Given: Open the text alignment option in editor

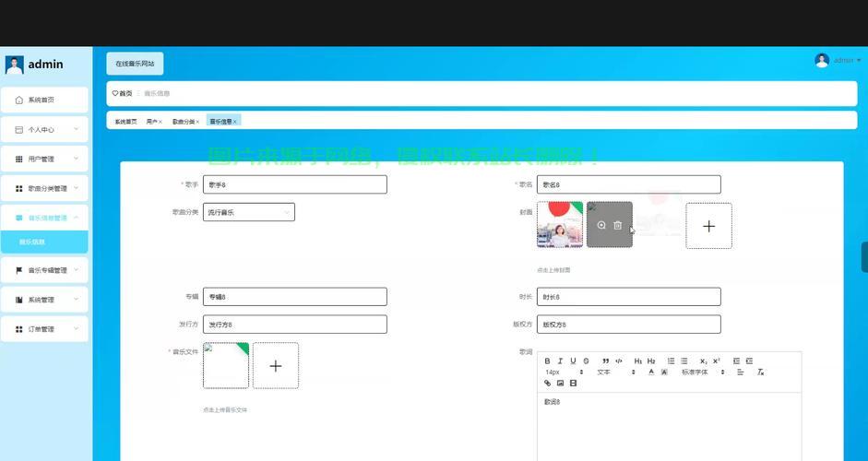Looking at the screenshot, I should (x=740, y=372).
